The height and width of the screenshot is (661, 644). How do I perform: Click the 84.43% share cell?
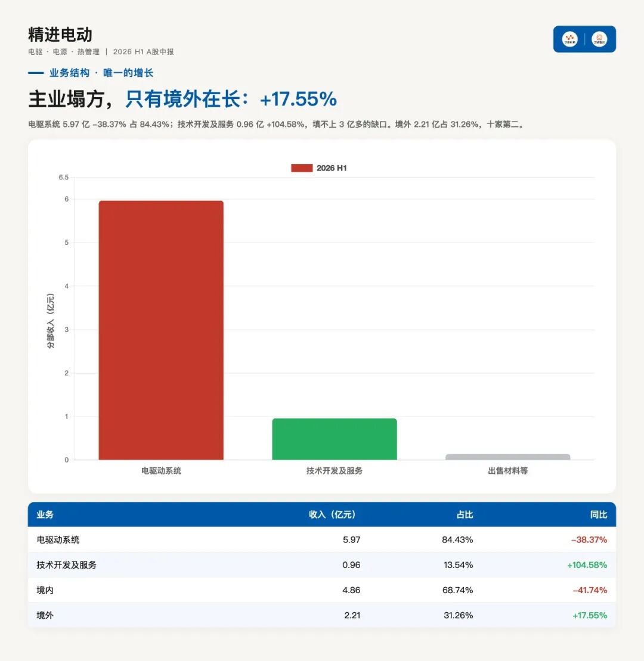pyautogui.click(x=457, y=539)
